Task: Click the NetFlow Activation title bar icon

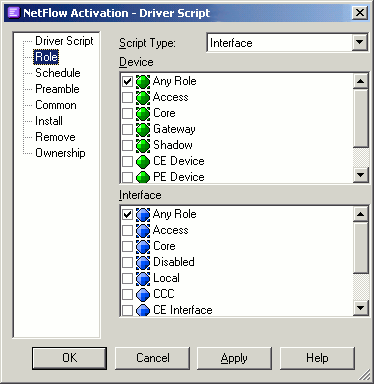Action: pos(14,13)
